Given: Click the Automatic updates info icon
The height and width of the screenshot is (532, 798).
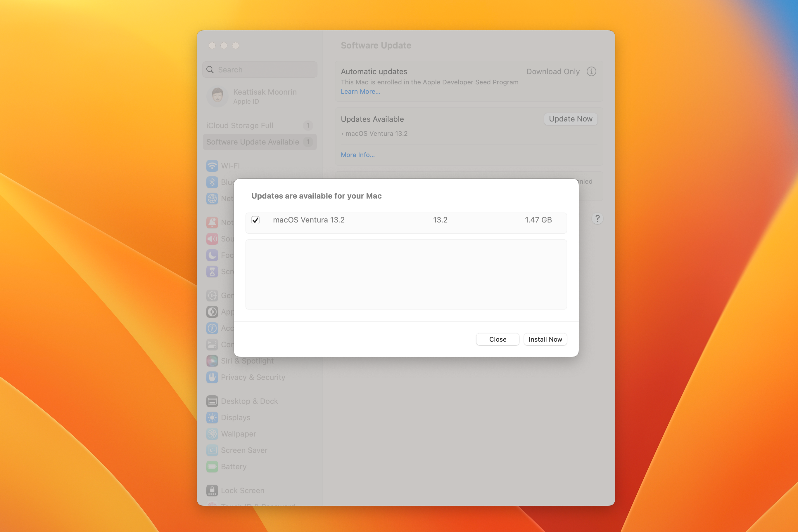Looking at the screenshot, I should [x=591, y=72].
